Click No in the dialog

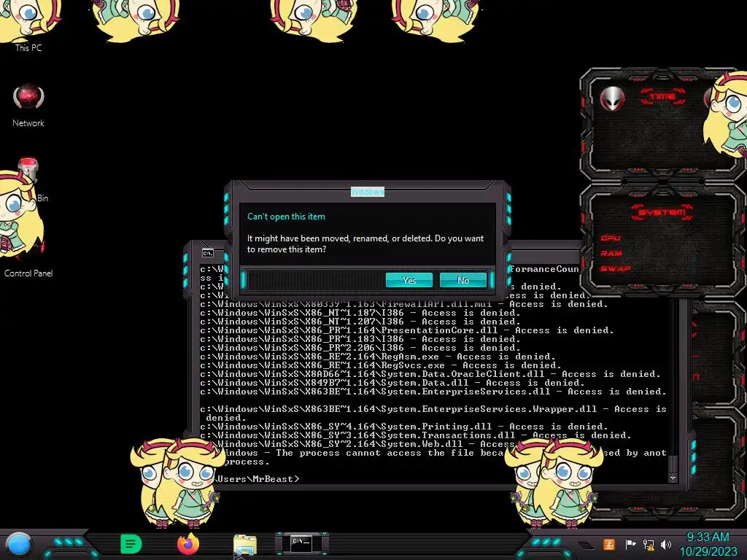[463, 280]
